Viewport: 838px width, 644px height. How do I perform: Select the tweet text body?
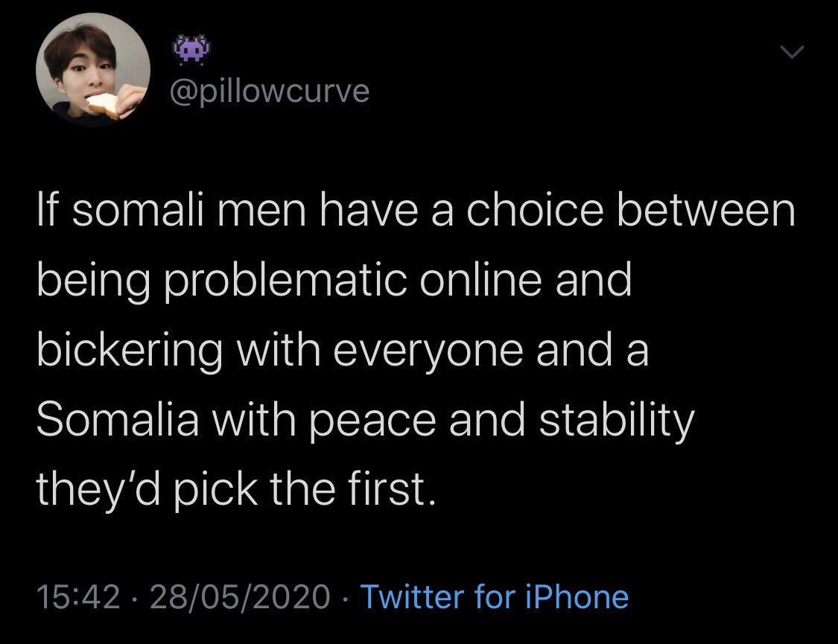[x=416, y=349]
